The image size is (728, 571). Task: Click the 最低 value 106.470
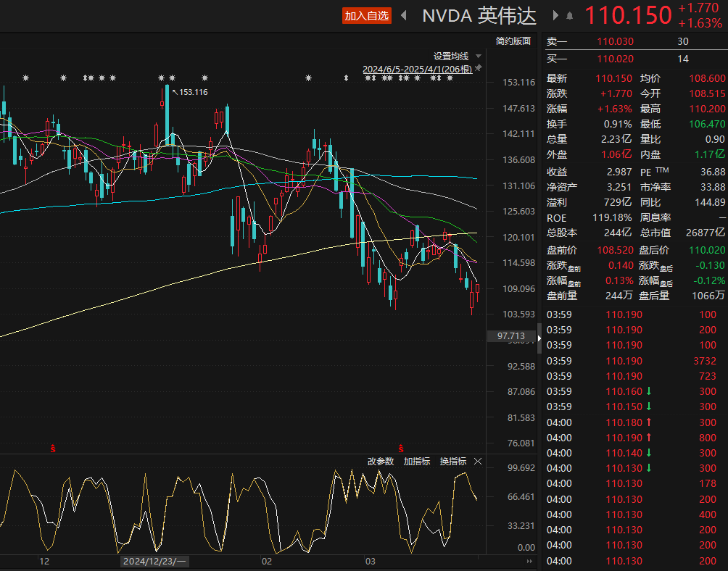[x=707, y=125]
